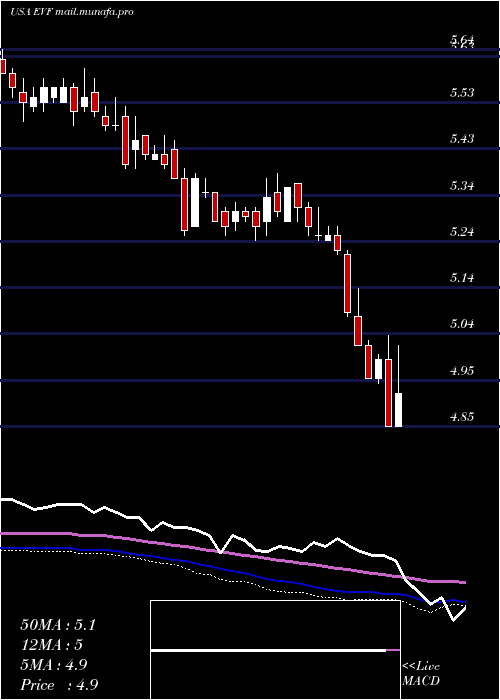Select the 5.14 price axis label

(x=462, y=278)
